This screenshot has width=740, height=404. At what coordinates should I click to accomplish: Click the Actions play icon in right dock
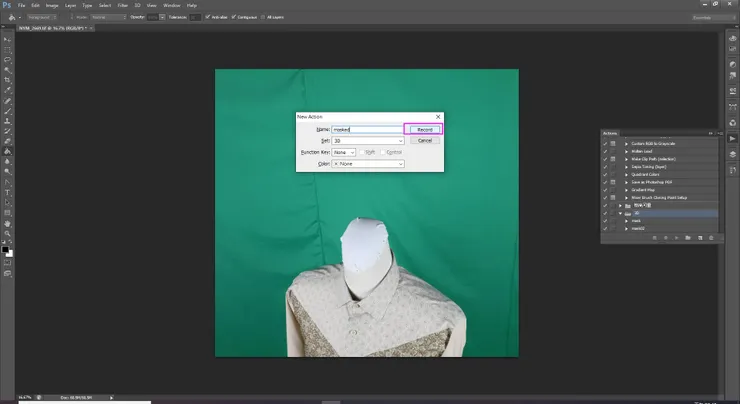(730, 140)
